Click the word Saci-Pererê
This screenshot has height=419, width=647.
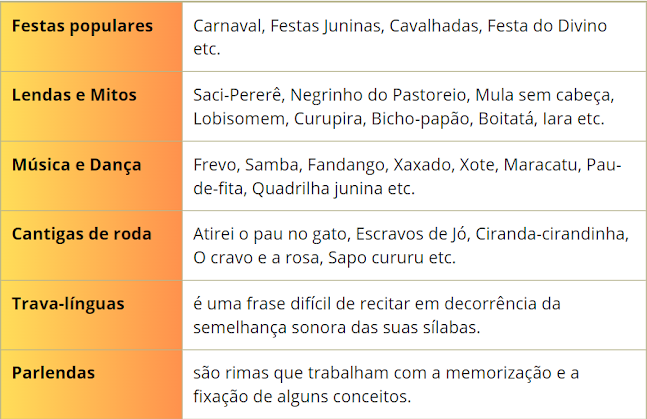[x=238, y=95]
